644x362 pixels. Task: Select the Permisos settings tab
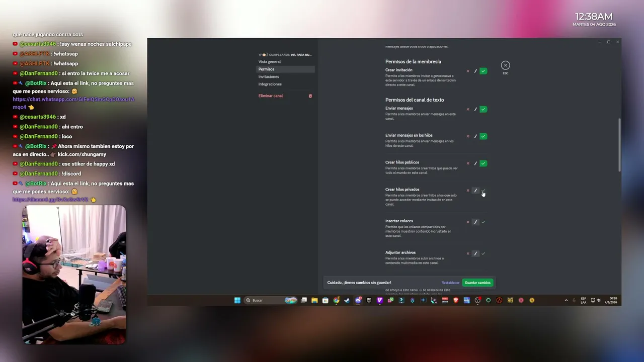286,69
